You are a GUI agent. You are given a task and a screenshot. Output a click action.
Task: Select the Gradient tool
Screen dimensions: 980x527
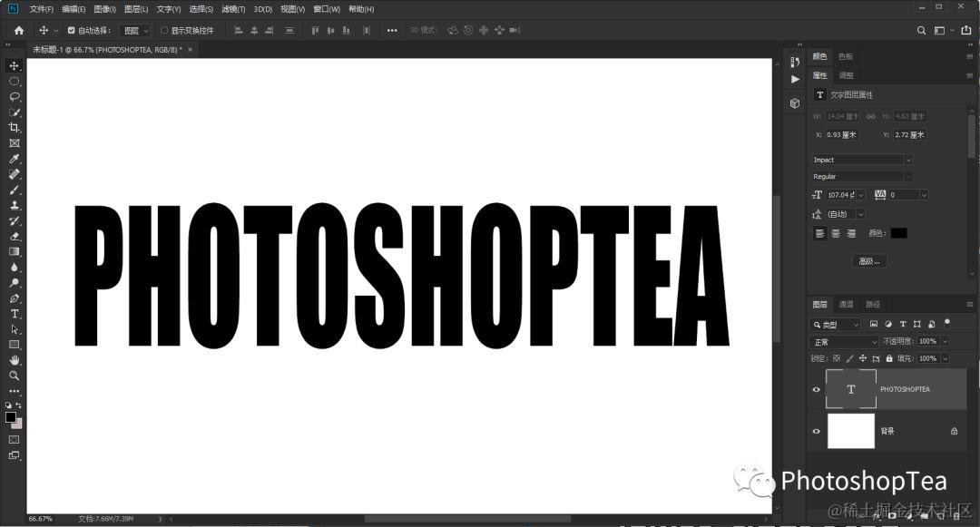[x=14, y=251]
